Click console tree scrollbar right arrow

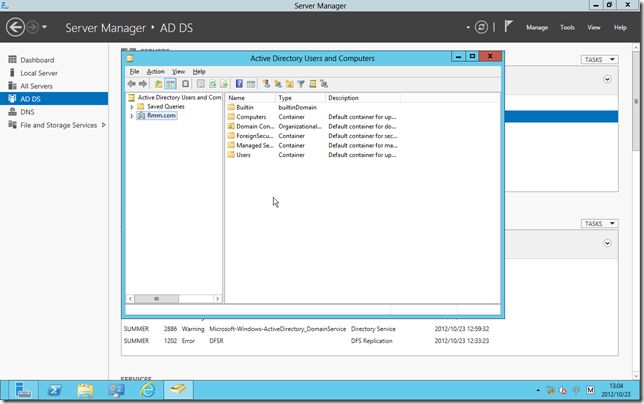(217, 299)
